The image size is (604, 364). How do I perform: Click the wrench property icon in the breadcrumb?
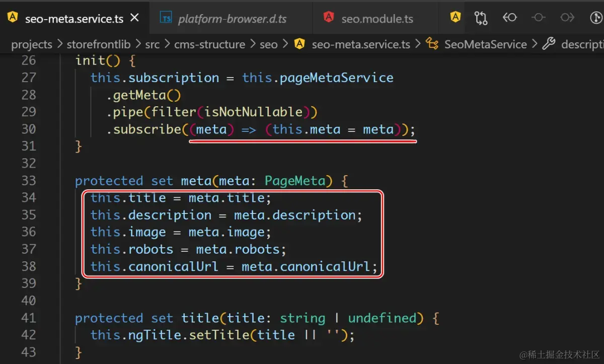(x=549, y=44)
